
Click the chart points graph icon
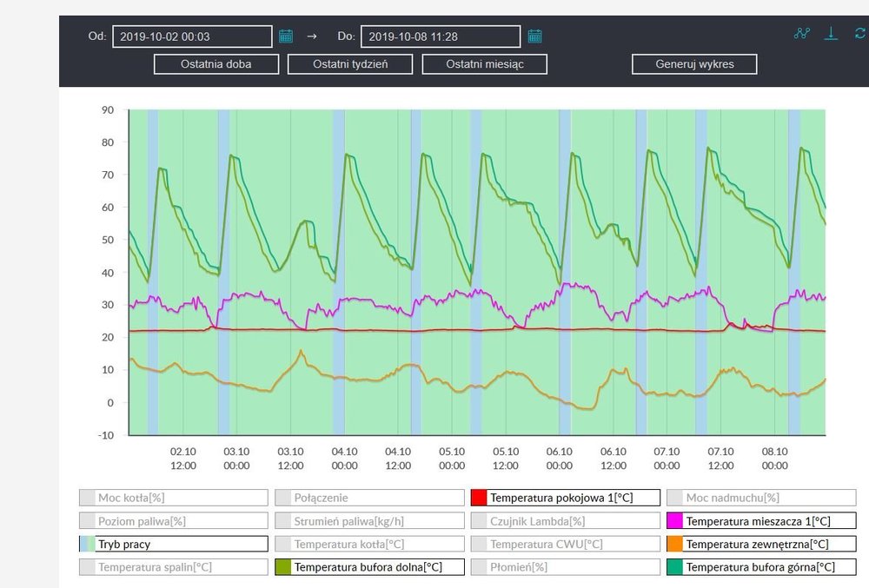[x=802, y=34]
